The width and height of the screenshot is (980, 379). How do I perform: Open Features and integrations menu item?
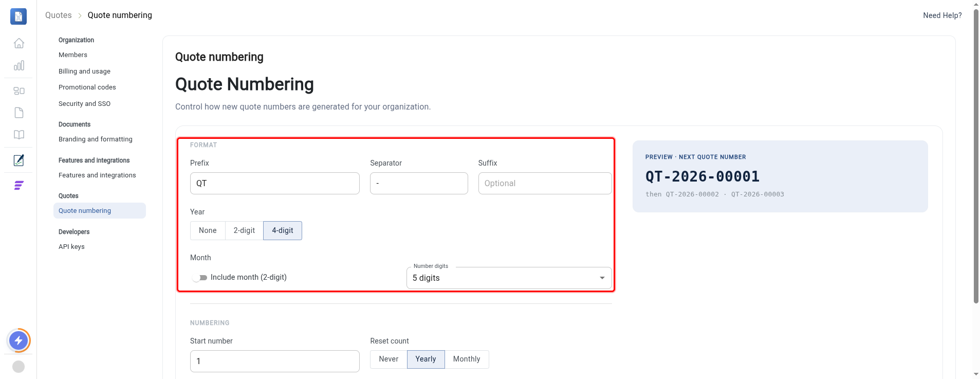97,175
